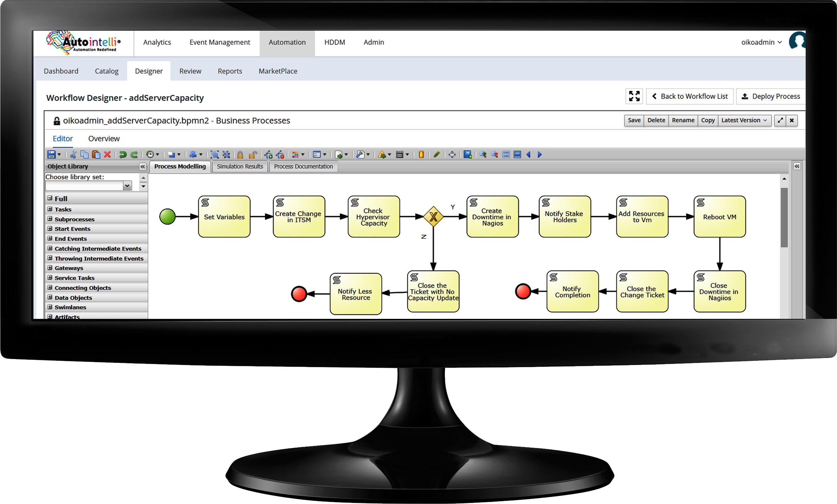The width and height of the screenshot is (837, 504).
Task: Click the undo arrow icon
Action: (123, 154)
